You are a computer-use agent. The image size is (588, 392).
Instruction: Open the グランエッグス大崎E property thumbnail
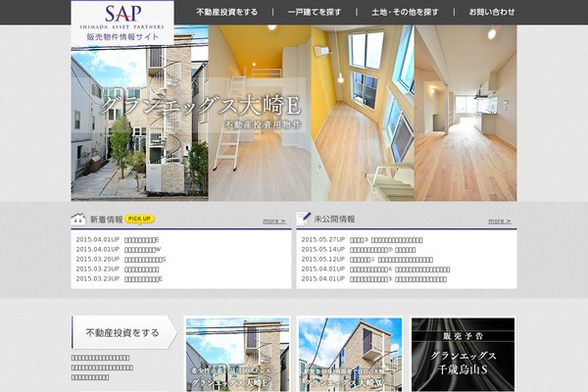(238, 355)
